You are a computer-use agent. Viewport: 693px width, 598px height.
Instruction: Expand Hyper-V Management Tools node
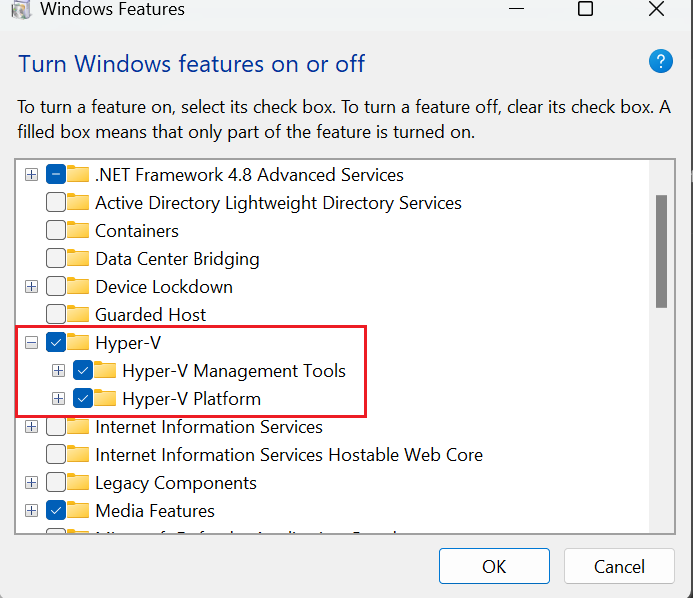(x=59, y=371)
